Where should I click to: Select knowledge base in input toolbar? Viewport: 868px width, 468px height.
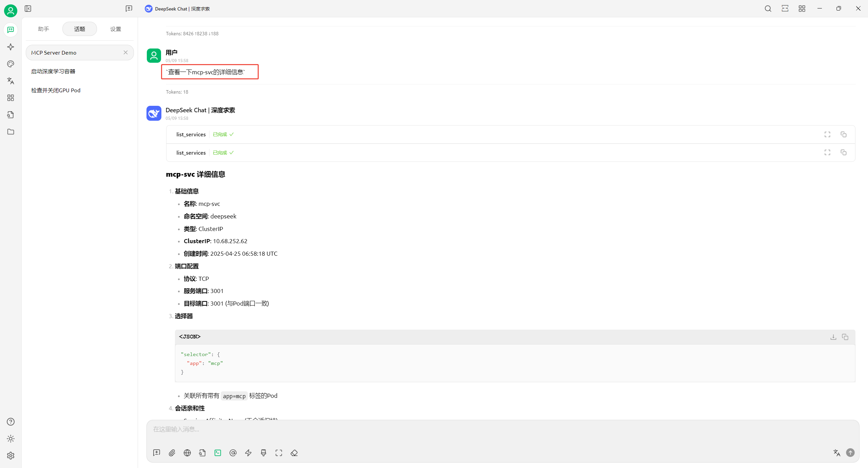202,453
